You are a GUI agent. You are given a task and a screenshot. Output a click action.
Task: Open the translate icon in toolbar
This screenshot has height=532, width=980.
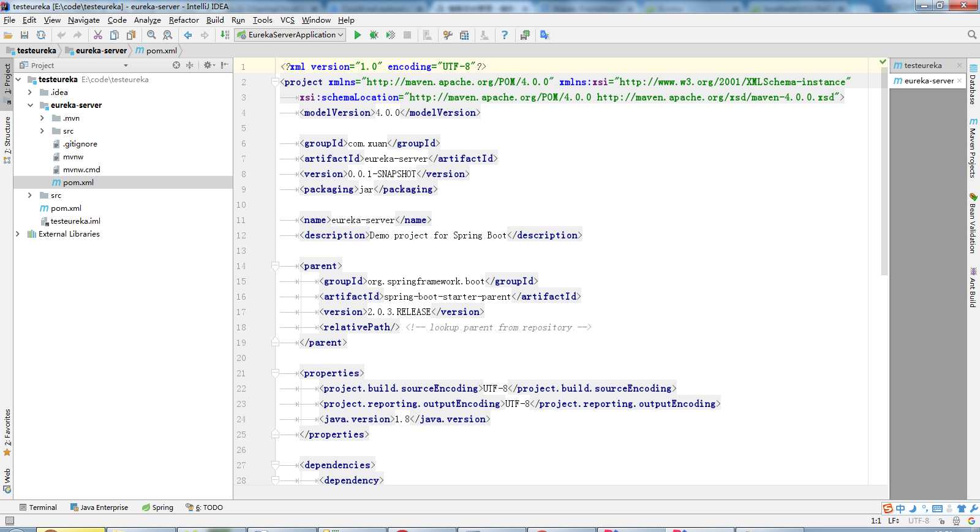coord(545,35)
